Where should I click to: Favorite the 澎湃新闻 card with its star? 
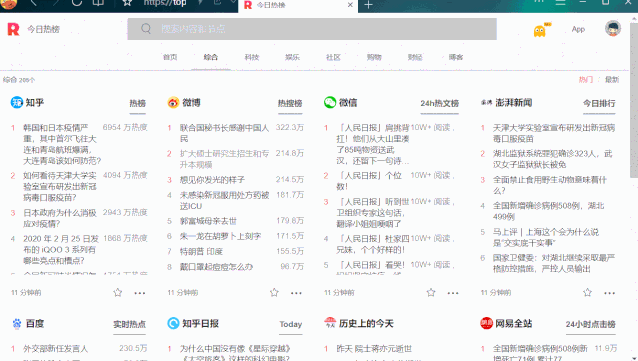(587, 292)
